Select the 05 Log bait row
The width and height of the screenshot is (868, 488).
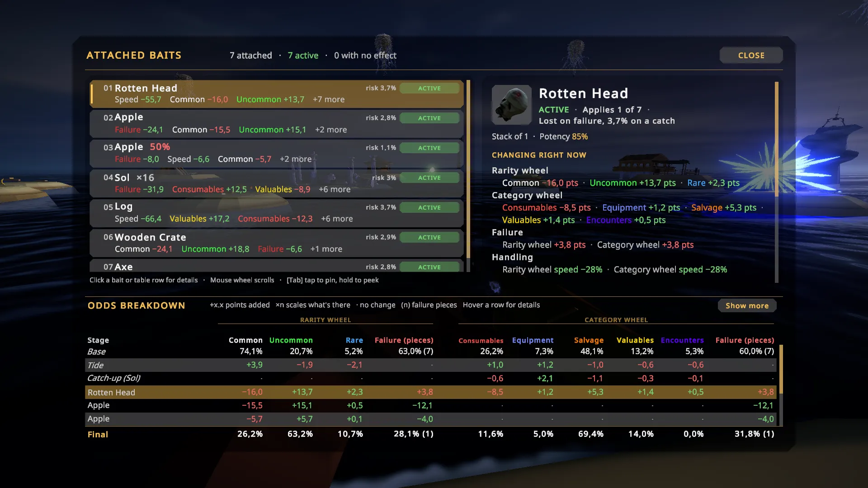point(277,213)
